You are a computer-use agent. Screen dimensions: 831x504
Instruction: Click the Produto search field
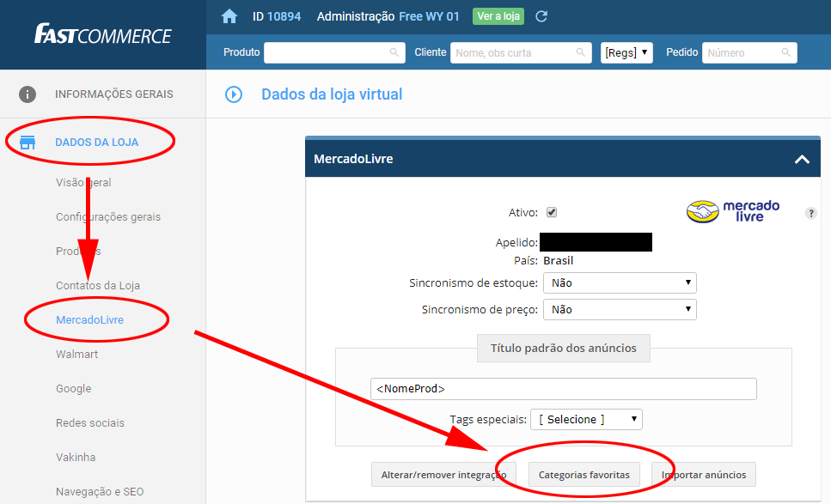pyautogui.click(x=334, y=52)
